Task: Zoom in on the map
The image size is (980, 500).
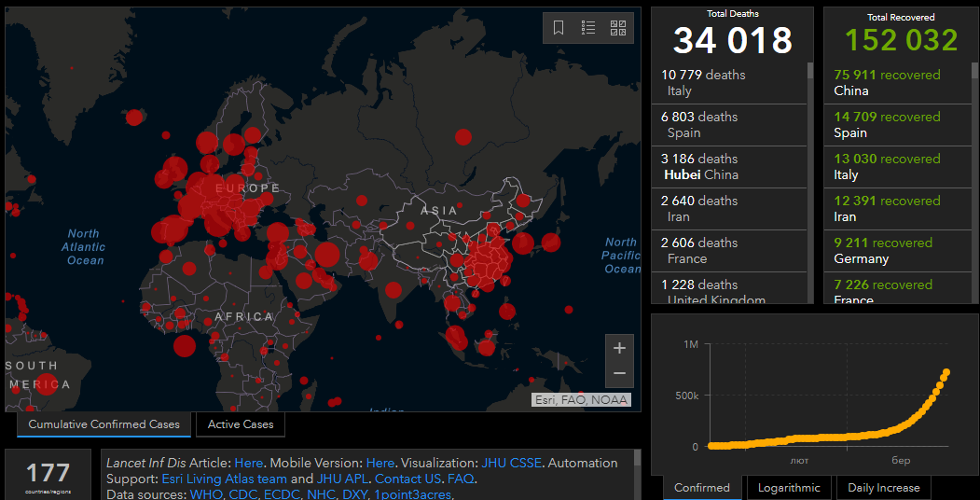Action: click(x=619, y=348)
